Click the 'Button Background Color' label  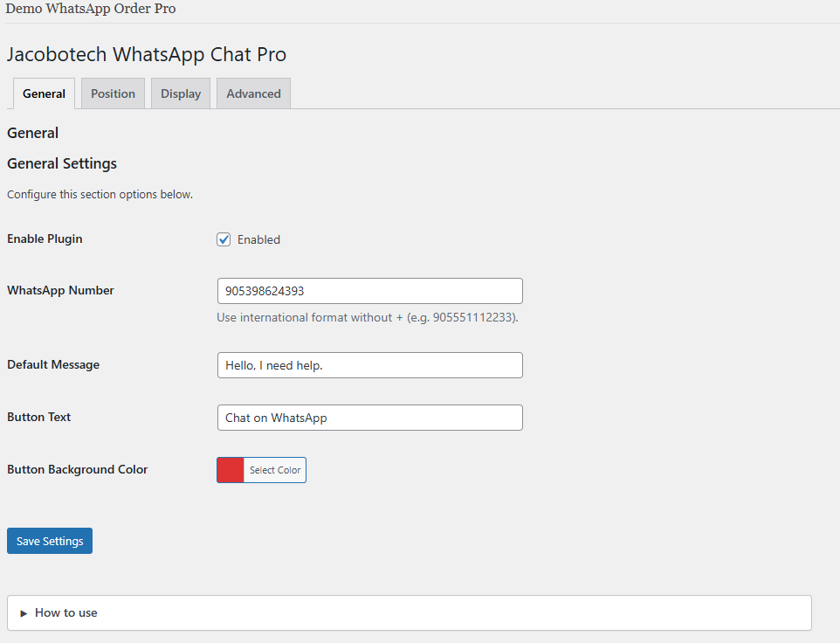click(77, 470)
